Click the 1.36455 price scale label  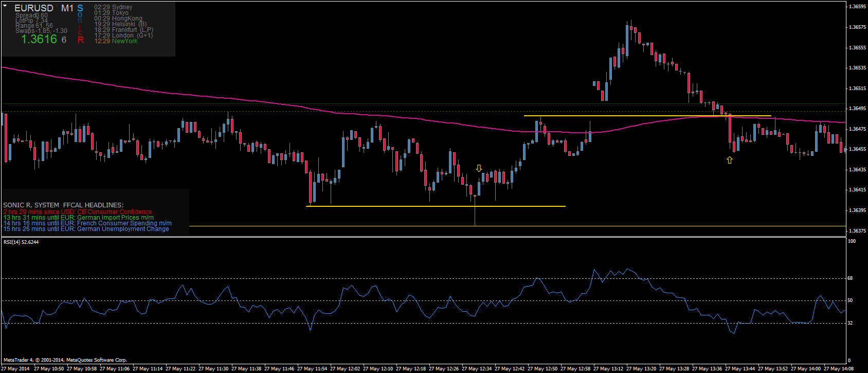click(857, 149)
